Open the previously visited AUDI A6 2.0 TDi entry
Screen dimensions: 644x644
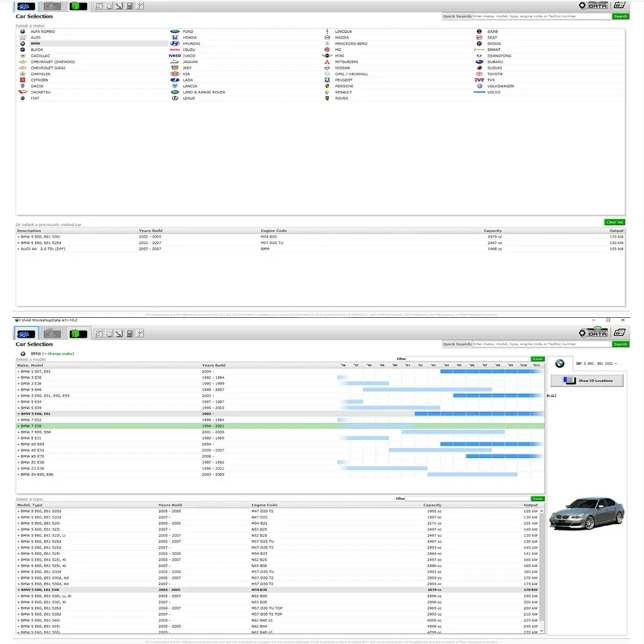point(320,249)
